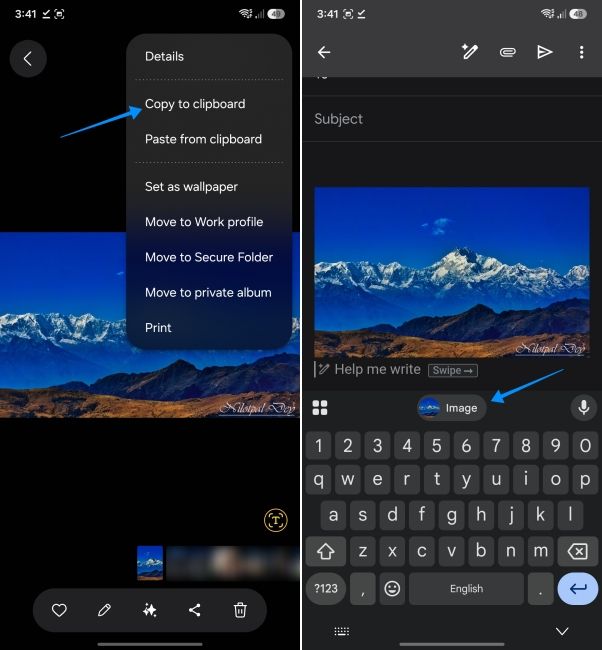Open the pencil edit tool in gallery
The width and height of the screenshot is (602, 650).
(104, 610)
